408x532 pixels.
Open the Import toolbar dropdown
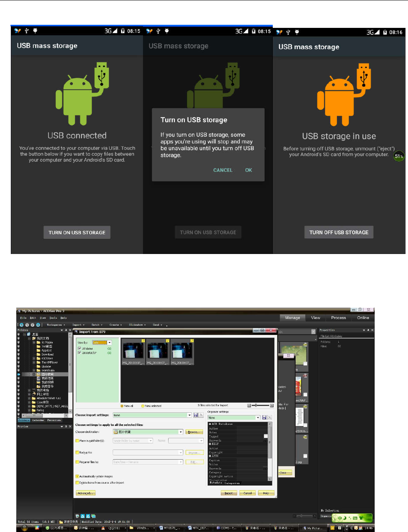[78, 325]
